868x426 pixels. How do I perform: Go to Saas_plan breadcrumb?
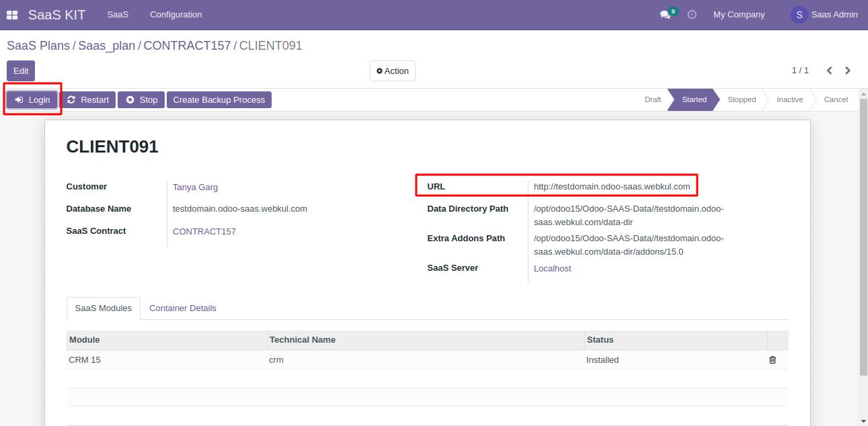pos(107,46)
